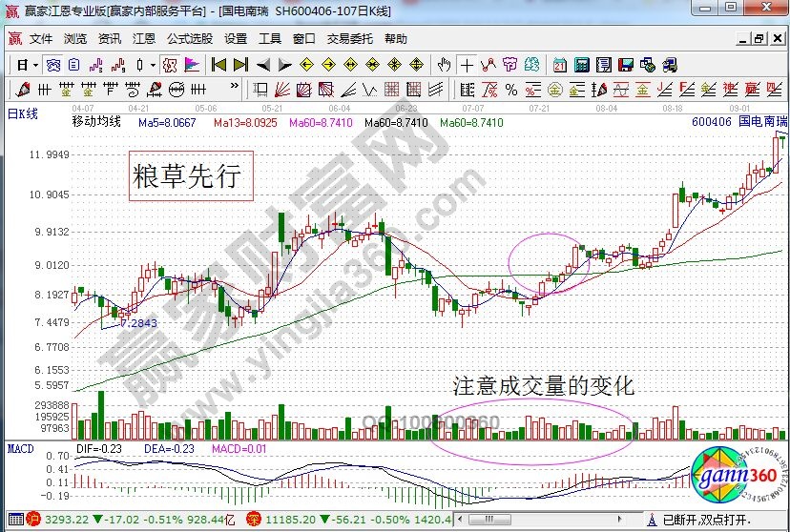
Task: Click the MACD indicator label
Action: (x=20, y=448)
